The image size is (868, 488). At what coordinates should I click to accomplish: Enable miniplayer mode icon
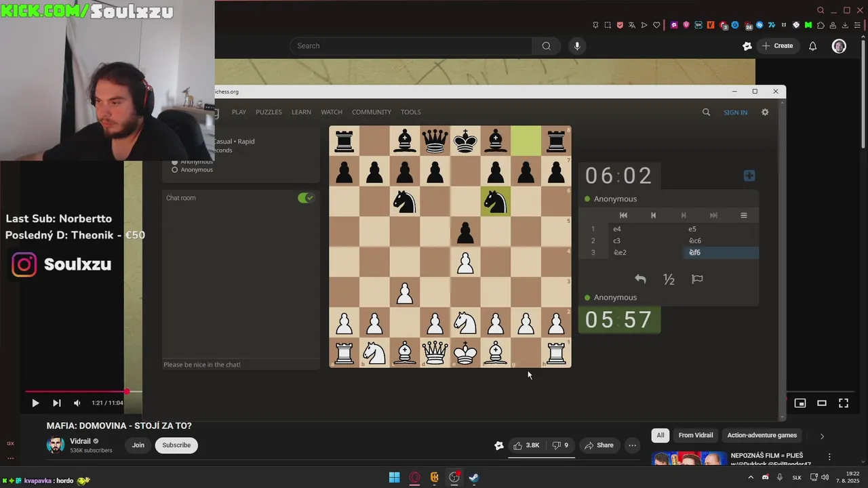pos(800,403)
